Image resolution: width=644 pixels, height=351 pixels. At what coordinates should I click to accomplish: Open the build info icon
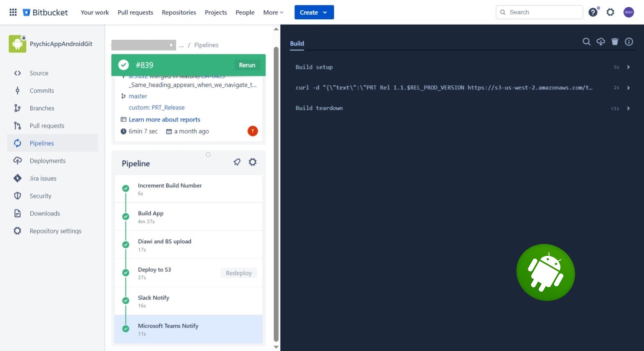point(629,41)
